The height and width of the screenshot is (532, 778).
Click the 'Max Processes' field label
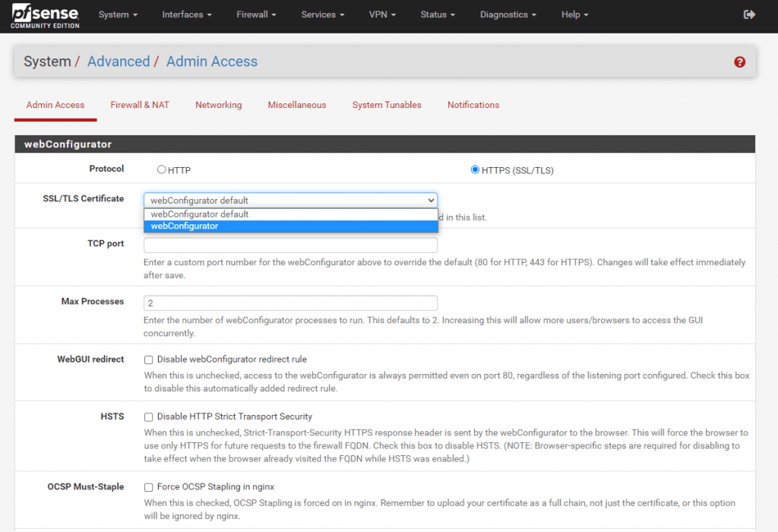click(93, 301)
